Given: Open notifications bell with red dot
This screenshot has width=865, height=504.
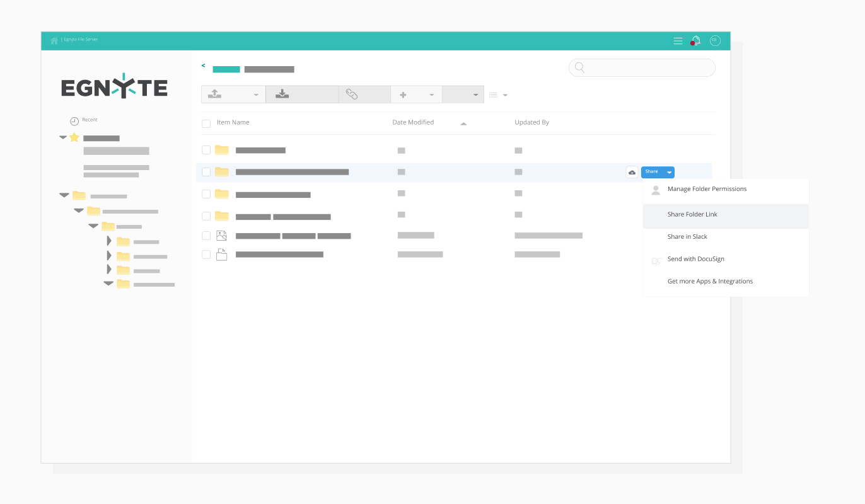Looking at the screenshot, I should (x=695, y=41).
